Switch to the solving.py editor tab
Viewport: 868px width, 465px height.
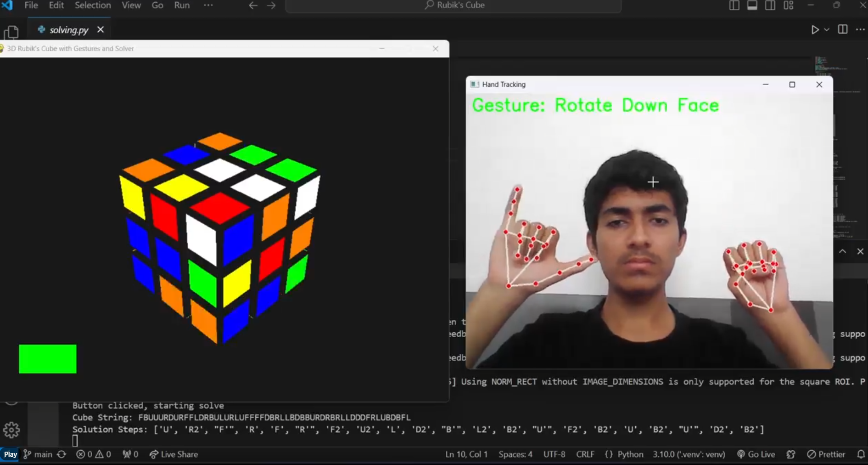(69, 29)
